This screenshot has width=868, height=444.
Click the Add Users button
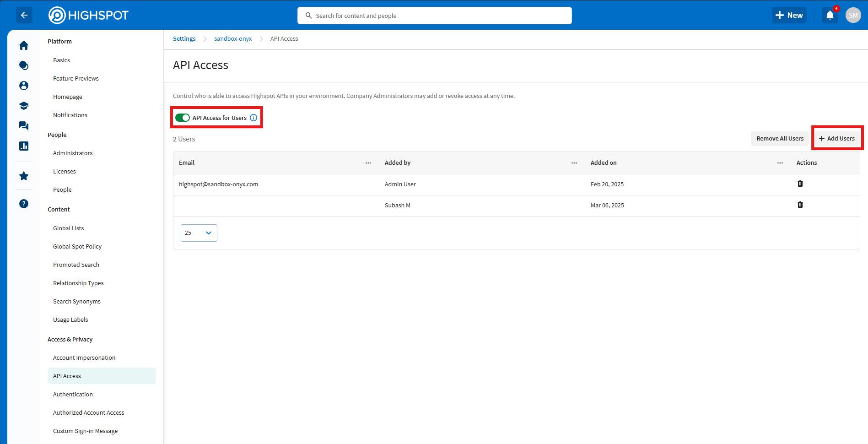(837, 138)
